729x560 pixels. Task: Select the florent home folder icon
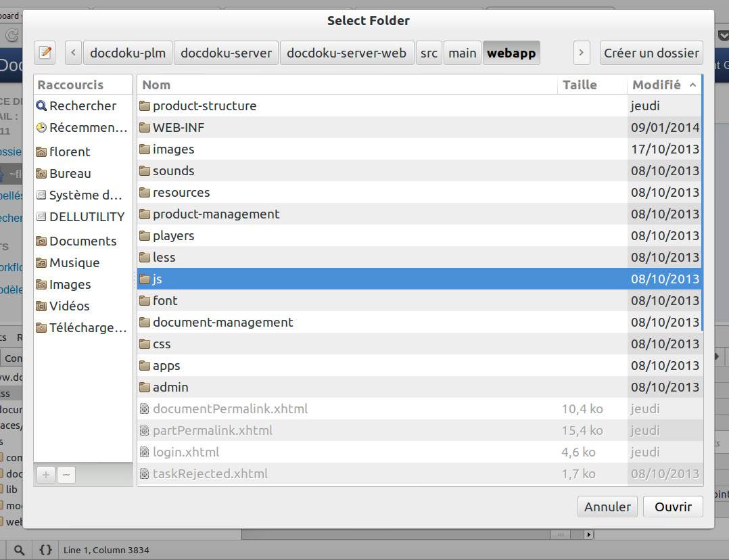41,152
